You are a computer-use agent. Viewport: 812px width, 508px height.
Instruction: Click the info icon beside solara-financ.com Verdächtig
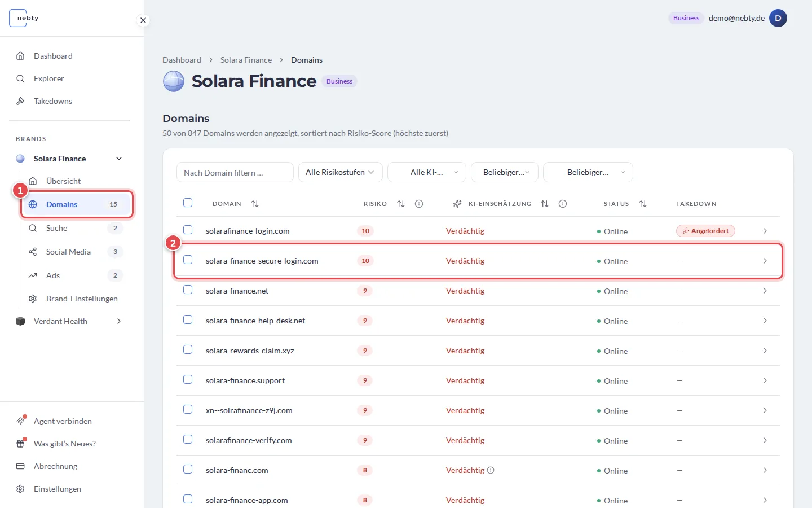(x=491, y=470)
